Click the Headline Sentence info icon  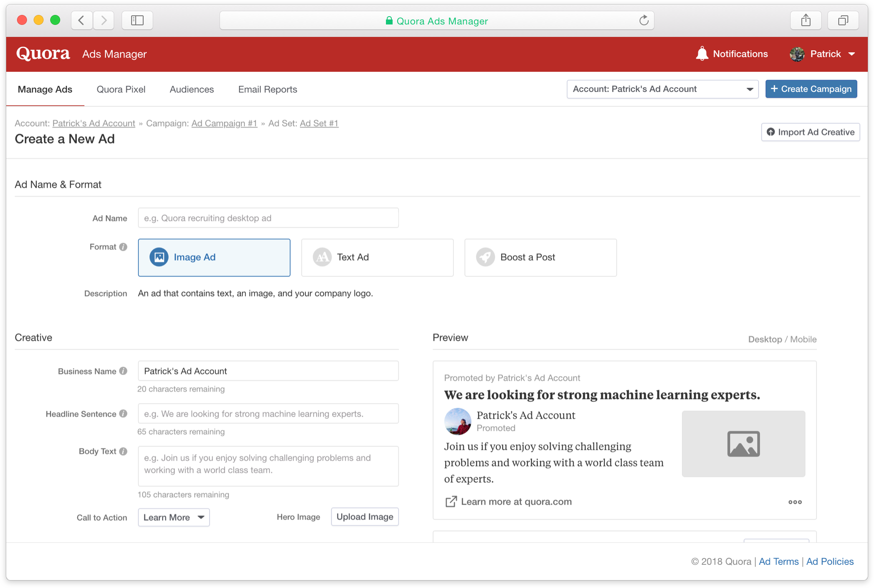pos(123,414)
